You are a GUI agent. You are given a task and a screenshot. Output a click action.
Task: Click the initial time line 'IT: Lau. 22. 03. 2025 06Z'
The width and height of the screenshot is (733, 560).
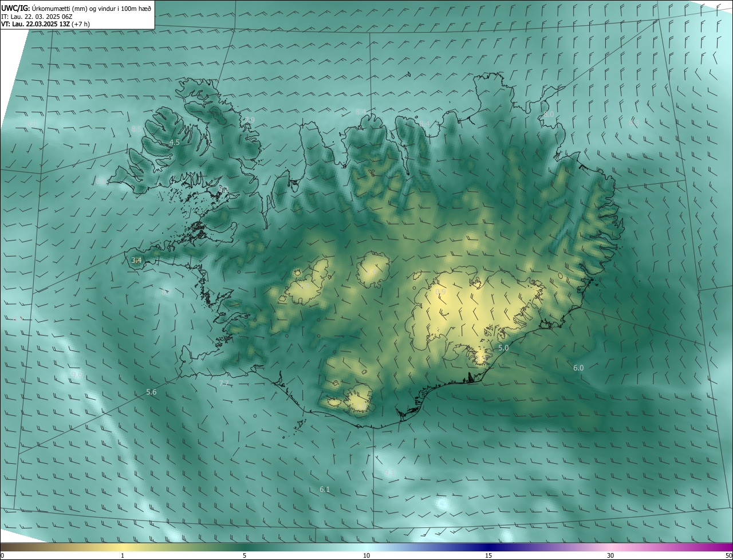(x=37, y=17)
